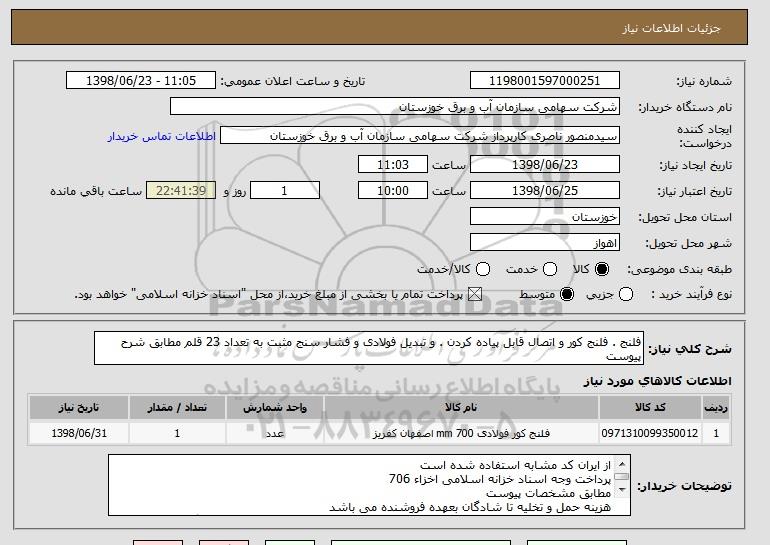Select the متوسط purchase type radio
The width and height of the screenshot is (770, 545).
click(567, 294)
